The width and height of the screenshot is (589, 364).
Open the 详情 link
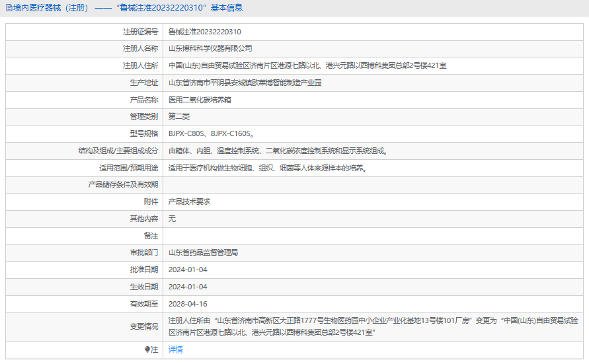point(175,349)
